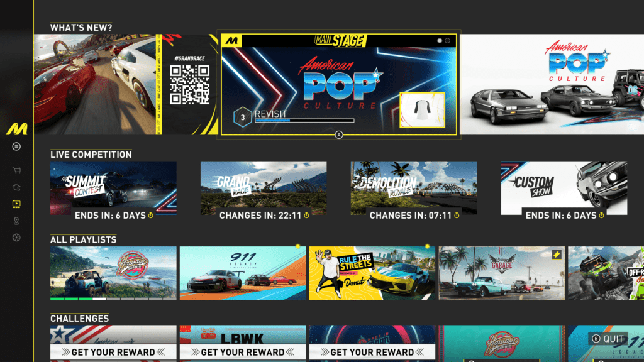Open the Grand Race racing cars banner
This screenshot has height=362, width=644.
(x=126, y=84)
